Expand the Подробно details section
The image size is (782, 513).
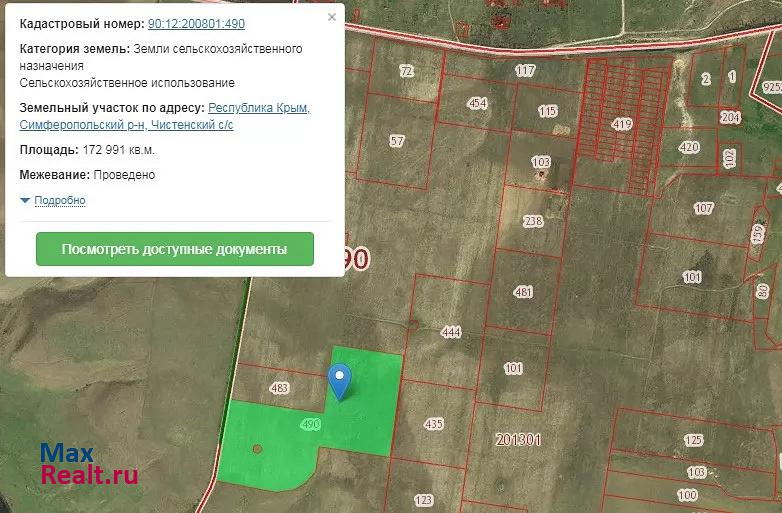coord(59,200)
